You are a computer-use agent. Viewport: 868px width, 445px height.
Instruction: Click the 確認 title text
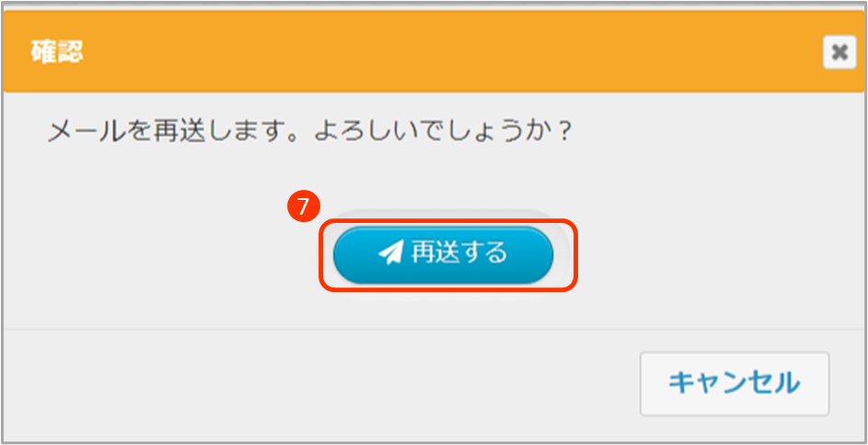click(56, 53)
